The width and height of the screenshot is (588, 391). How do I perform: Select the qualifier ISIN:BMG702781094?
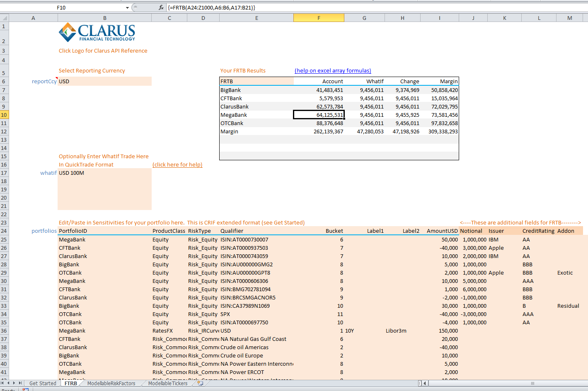point(256,289)
